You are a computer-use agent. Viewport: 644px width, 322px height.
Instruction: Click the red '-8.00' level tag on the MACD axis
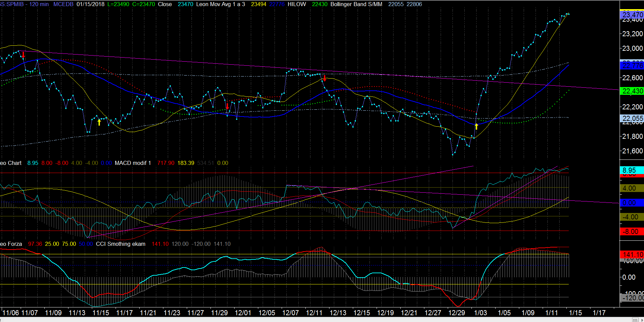pos(632,232)
